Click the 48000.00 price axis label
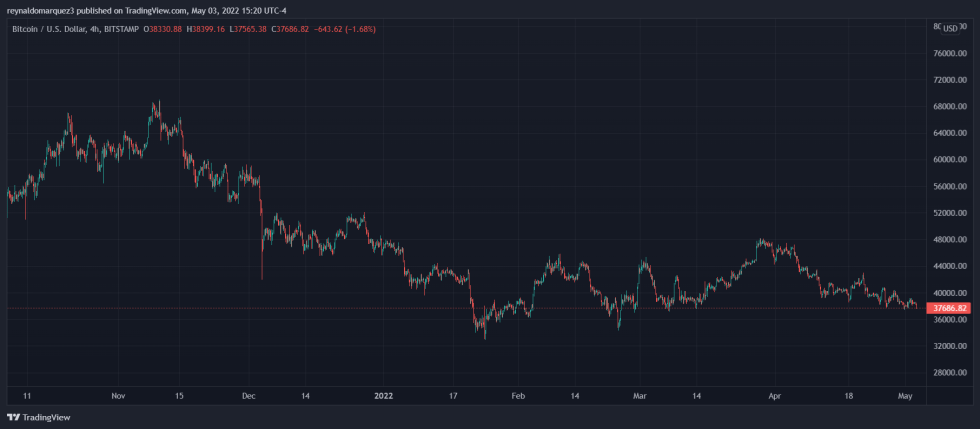Screen dimensions: 980x429 pos(949,240)
